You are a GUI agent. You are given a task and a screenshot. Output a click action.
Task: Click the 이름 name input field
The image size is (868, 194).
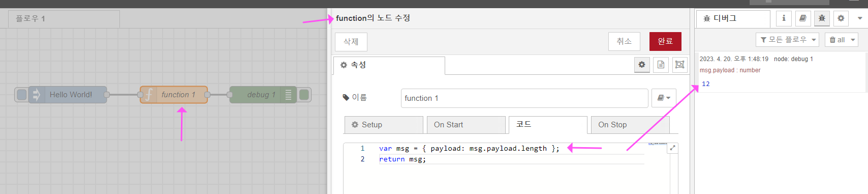coord(524,98)
